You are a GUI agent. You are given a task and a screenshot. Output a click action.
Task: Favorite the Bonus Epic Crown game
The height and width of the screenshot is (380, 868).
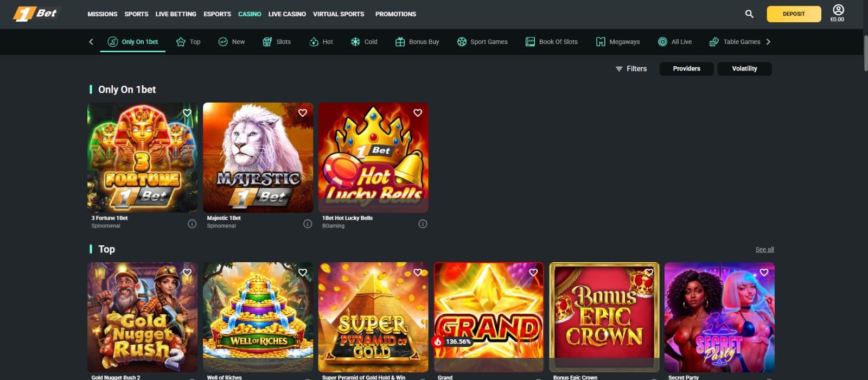click(x=649, y=273)
